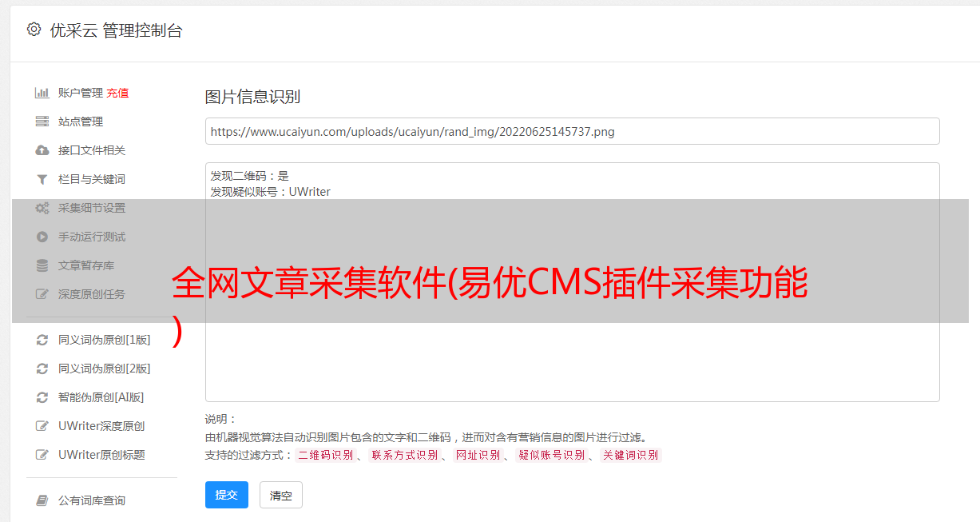Focus the image URL input field
The image size is (980, 522).
tap(572, 131)
